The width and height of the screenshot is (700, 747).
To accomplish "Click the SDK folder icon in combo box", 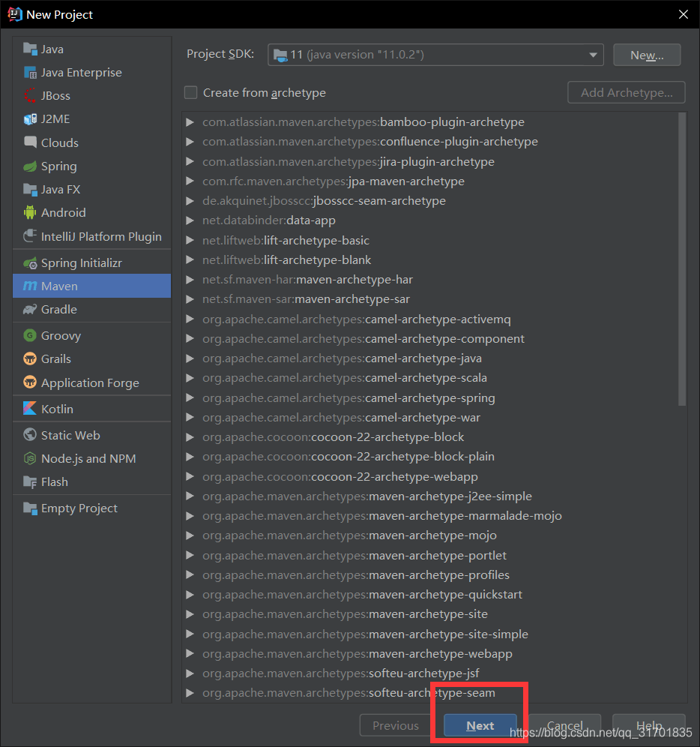I will pyautogui.click(x=280, y=55).
